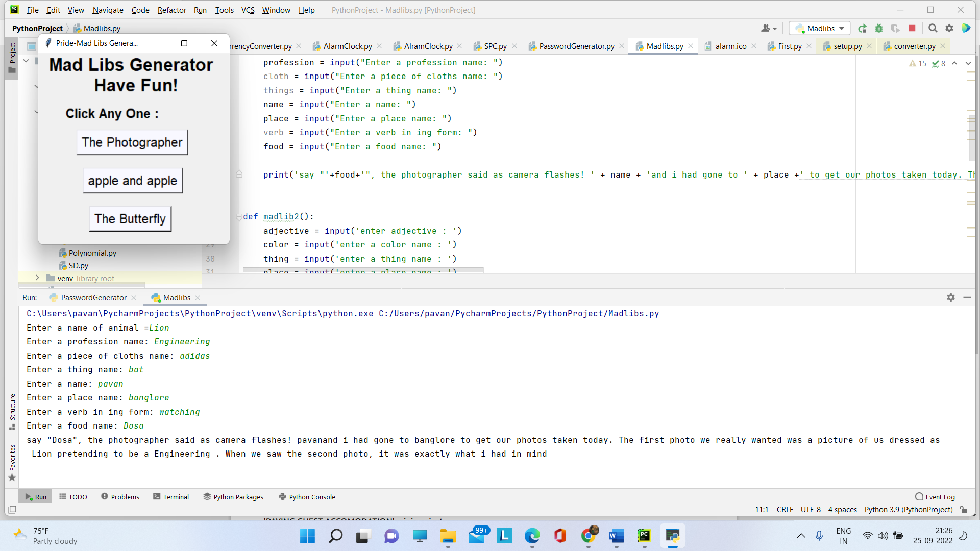The image size is (980, 551).
Task: Click the JetBrains Toolbox icon at top right
Action: 966,29
